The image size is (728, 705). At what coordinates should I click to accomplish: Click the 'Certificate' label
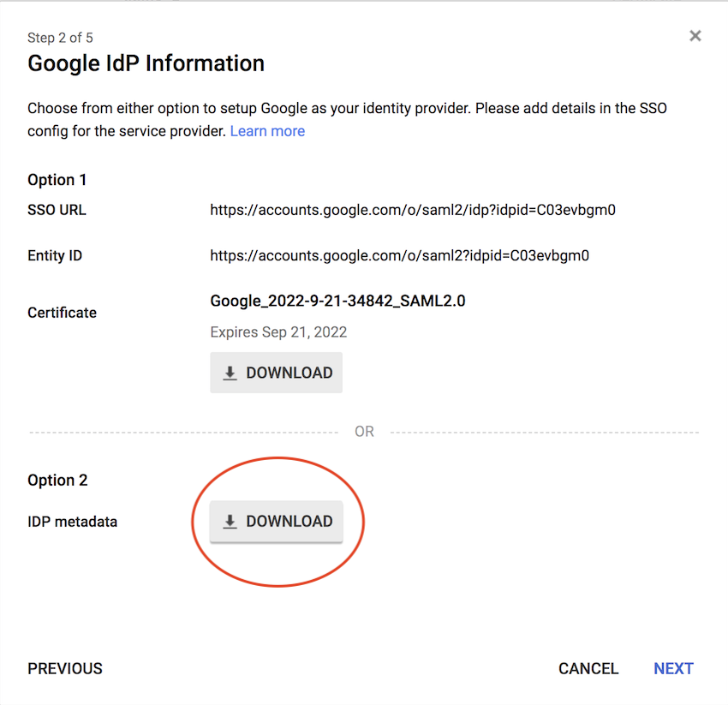[x=63, y=313]
